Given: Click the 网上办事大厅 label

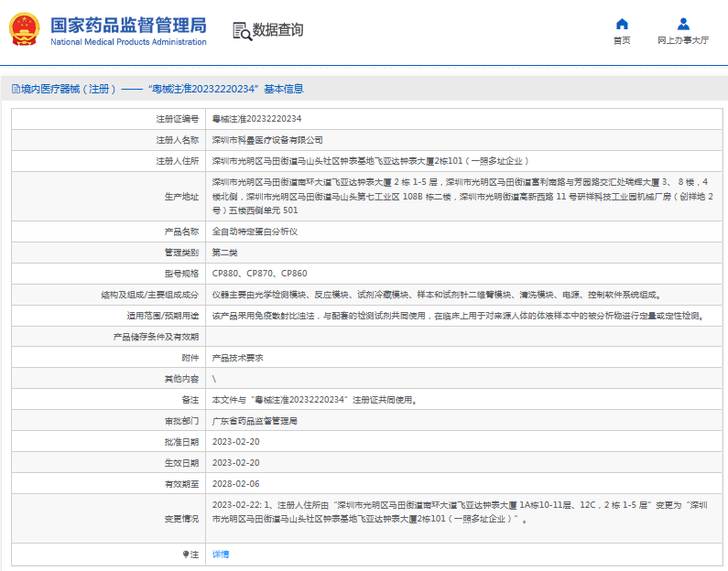Looking at the screenshot, I should [x=683, y=40].
